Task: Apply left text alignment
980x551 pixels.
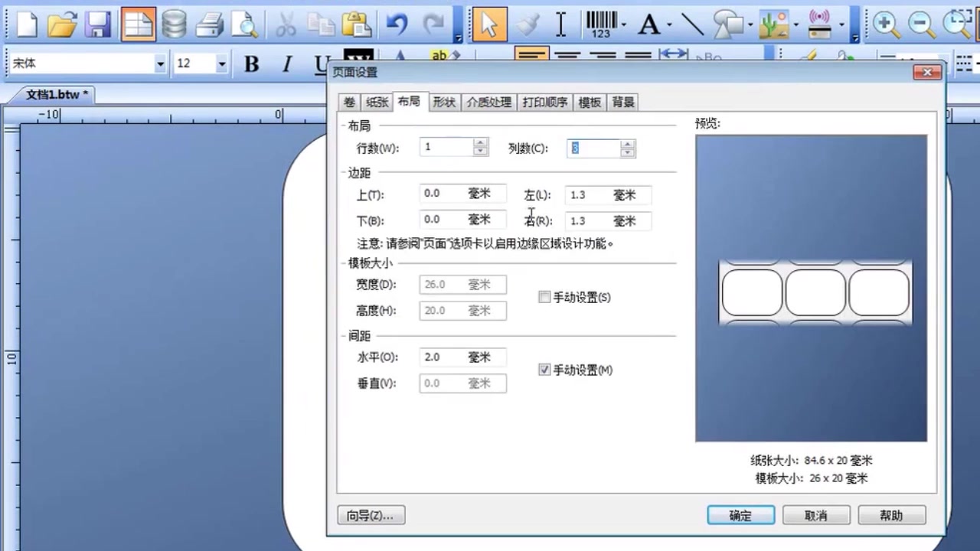Action: point(531,55)
